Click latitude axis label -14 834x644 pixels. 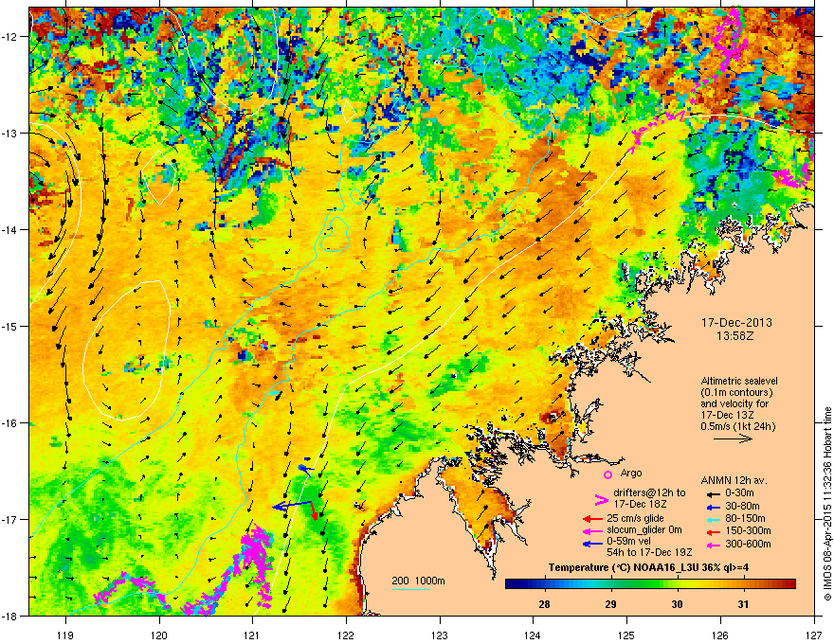(x=10, y=229)
